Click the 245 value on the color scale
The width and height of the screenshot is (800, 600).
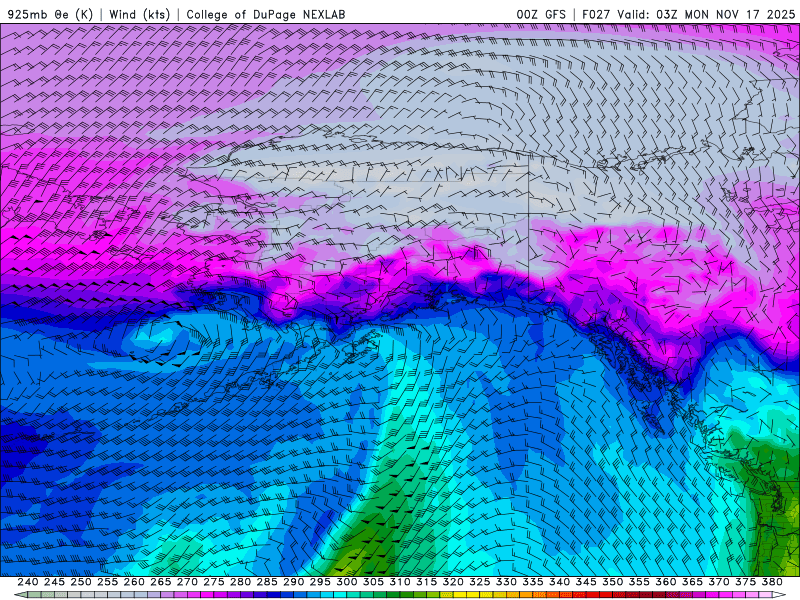tap(54, 582)
